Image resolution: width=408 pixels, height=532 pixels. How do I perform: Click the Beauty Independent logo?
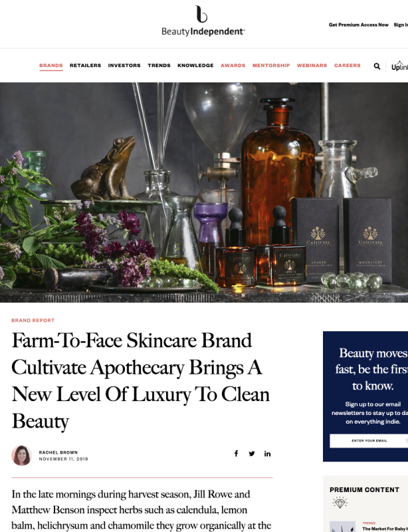pyautogui.click(x=203, y=21)
